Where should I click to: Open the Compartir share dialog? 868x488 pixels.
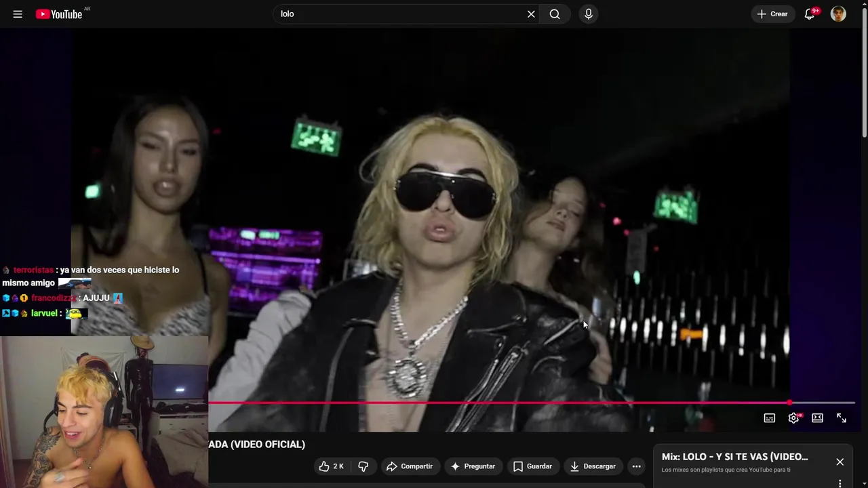[410, 466]
